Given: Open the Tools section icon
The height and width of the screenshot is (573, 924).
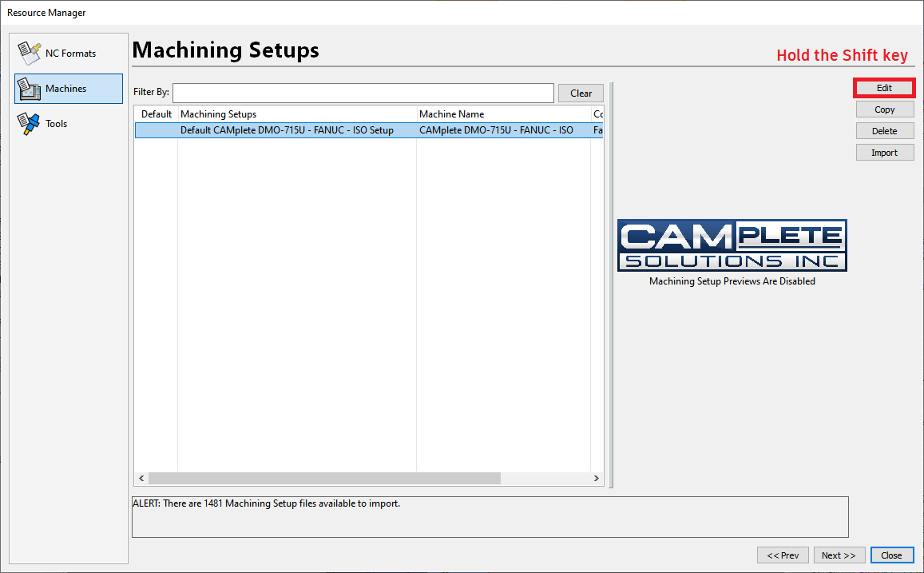Looking at the screenshot, I should click(x=28, y=124).
